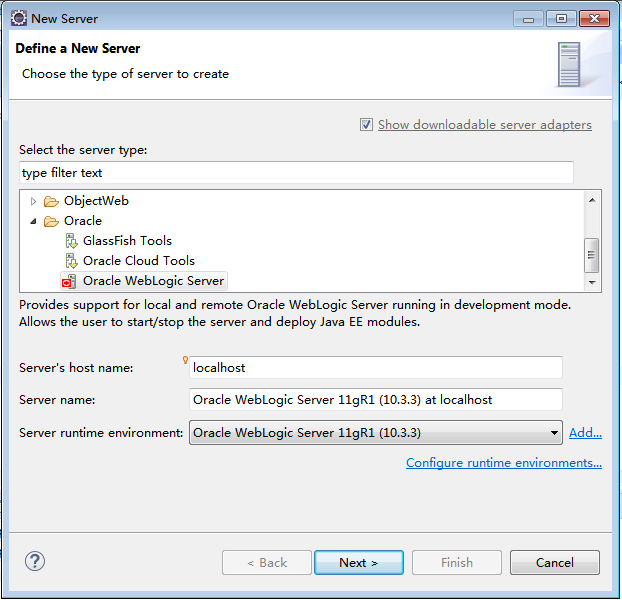The height and width of the screenshot is (600, 622).
Task: Select Oracle Cloud Tools in the list
Action: 139,261
